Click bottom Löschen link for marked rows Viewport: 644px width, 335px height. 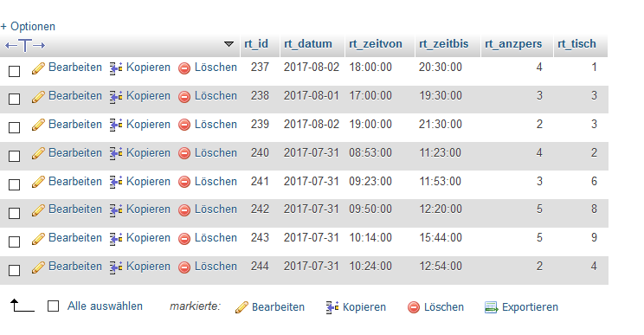pos(443,307)
